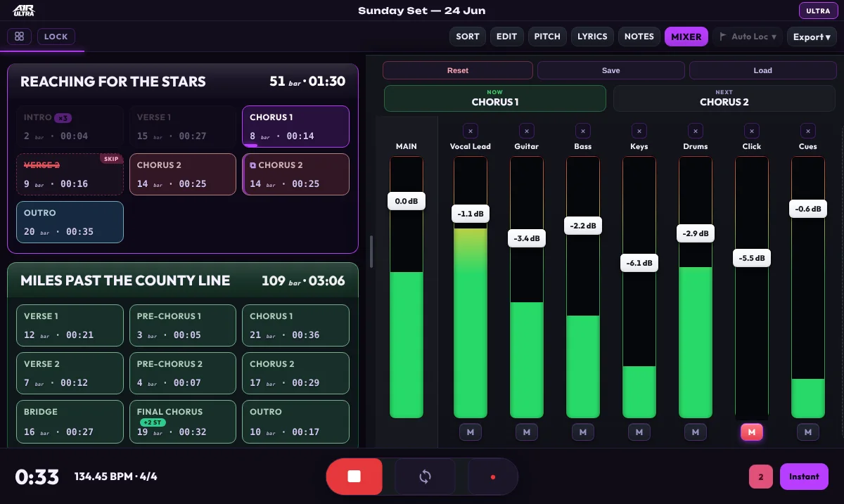
Task: Remove the Guitar channel with its X
Action: pyautogui.click(x=527, y=131)
